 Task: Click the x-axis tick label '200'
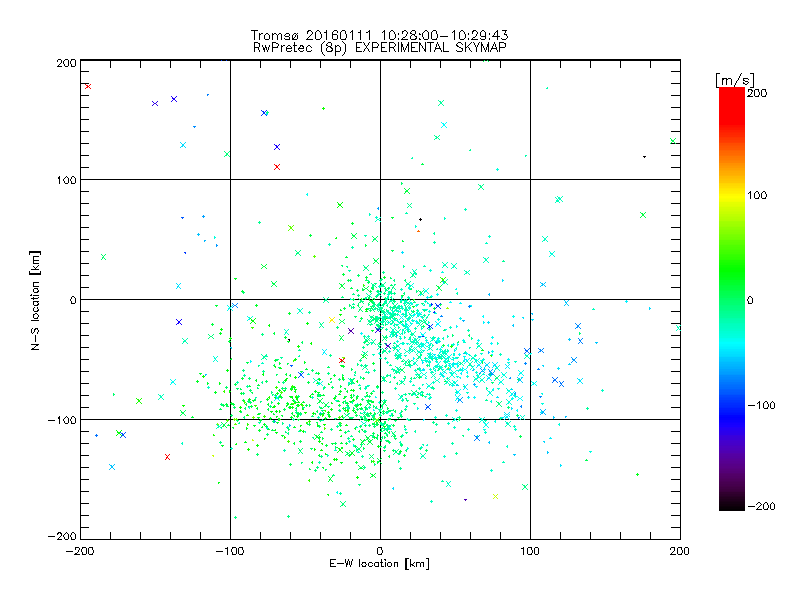click(680, 551)
